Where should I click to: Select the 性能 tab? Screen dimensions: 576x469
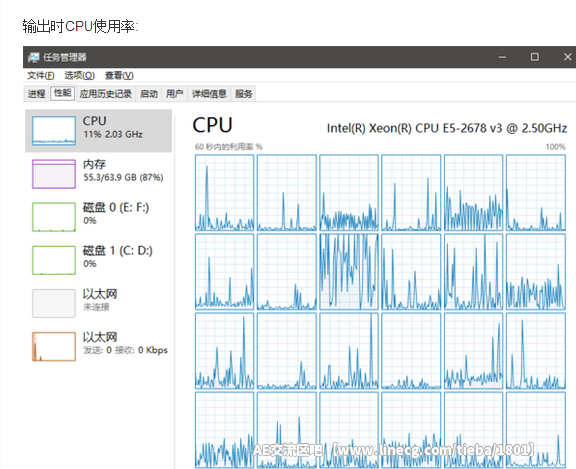coord(62,93)
